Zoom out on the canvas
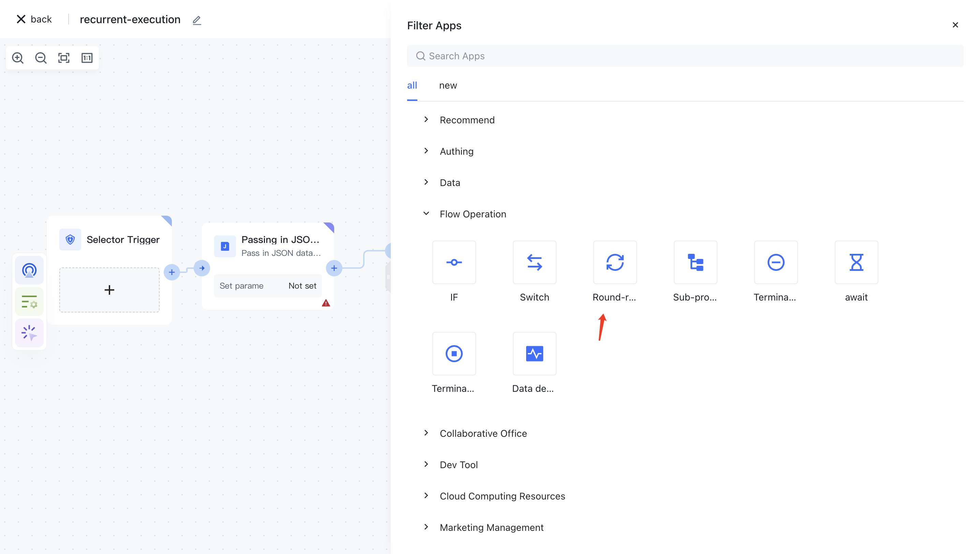Image resolution: width=980 pixels, height=554 pixels. (x=41, y=58)
